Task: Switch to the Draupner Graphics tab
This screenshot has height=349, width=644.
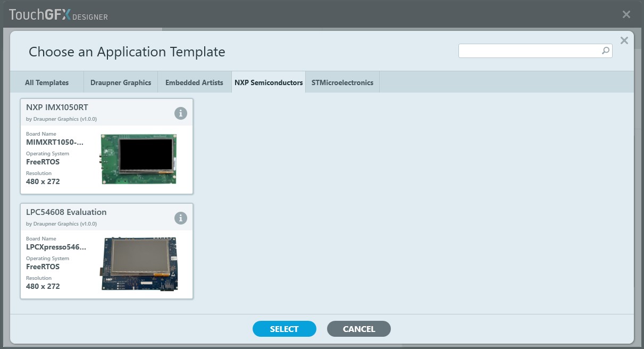Action: (x=121, y=82)
